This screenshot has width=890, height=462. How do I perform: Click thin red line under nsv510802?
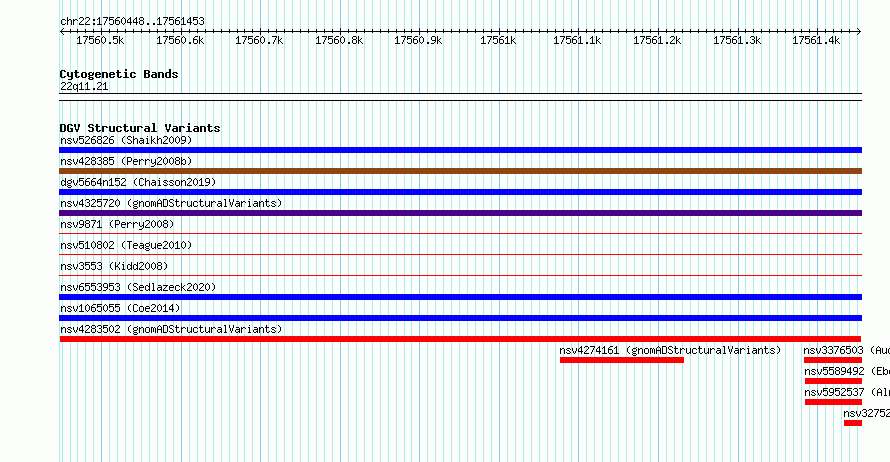click(x=460, y=254)
